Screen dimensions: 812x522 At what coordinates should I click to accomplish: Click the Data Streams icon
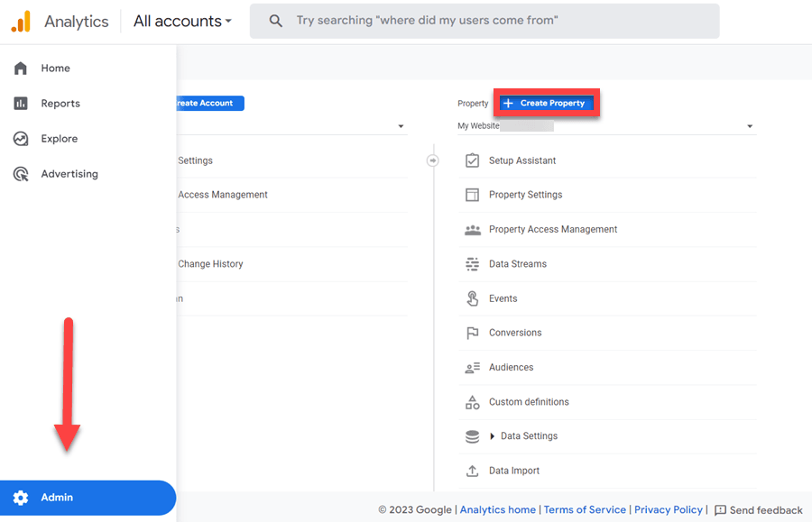472,264
